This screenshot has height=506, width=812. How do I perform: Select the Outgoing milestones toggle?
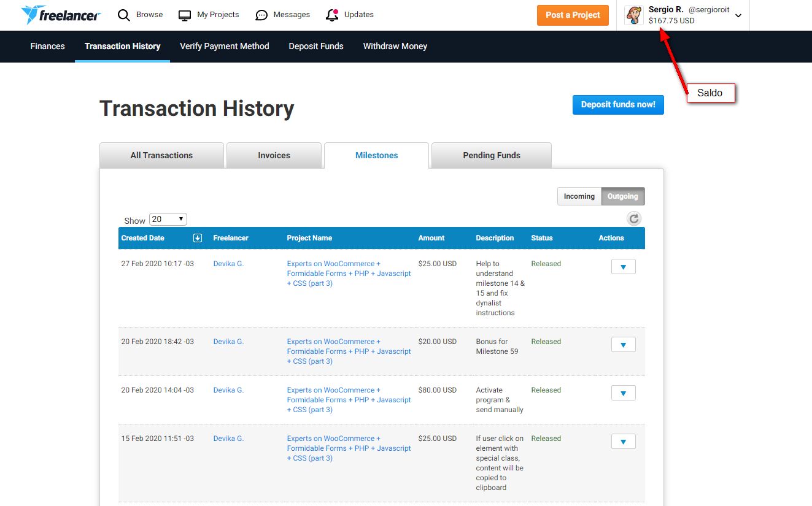(x=622, y=196)
